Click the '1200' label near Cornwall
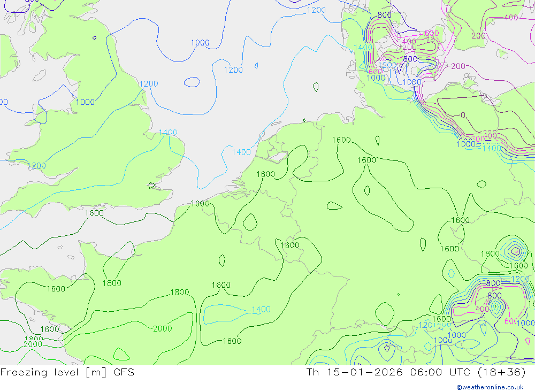 pyautogui.click(x=36, y=166)
